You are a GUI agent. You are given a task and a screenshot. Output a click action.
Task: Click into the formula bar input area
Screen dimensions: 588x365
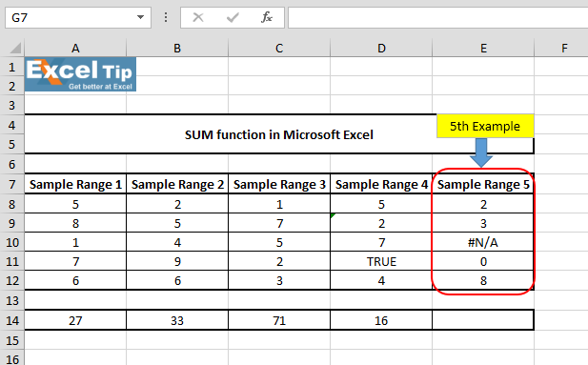pos(437,18)
